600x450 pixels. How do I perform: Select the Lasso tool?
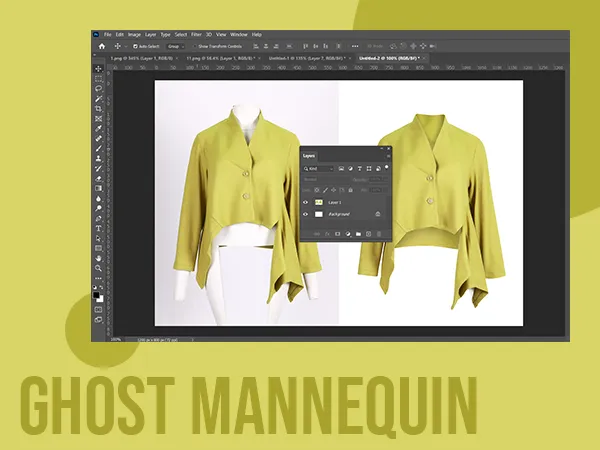tap(98, 89)
